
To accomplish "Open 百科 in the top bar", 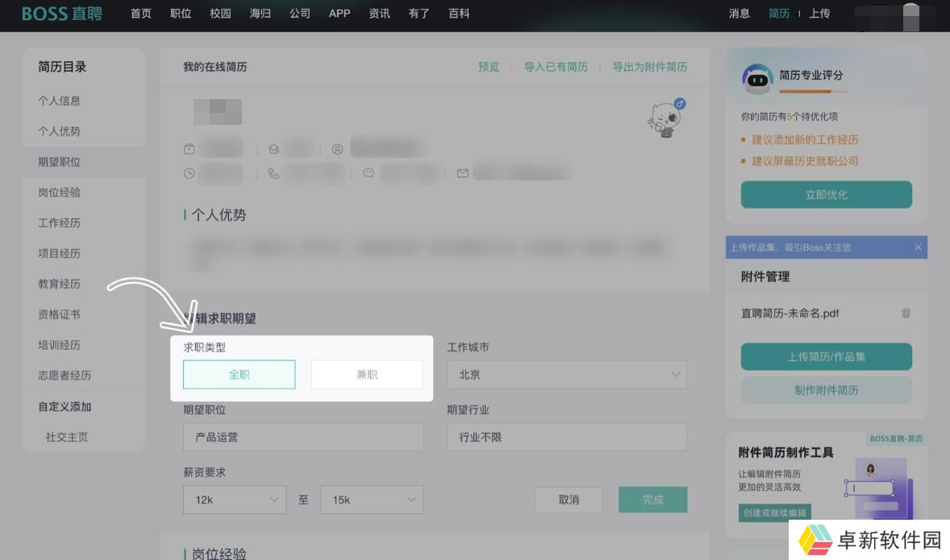I will tap(459, 14).
